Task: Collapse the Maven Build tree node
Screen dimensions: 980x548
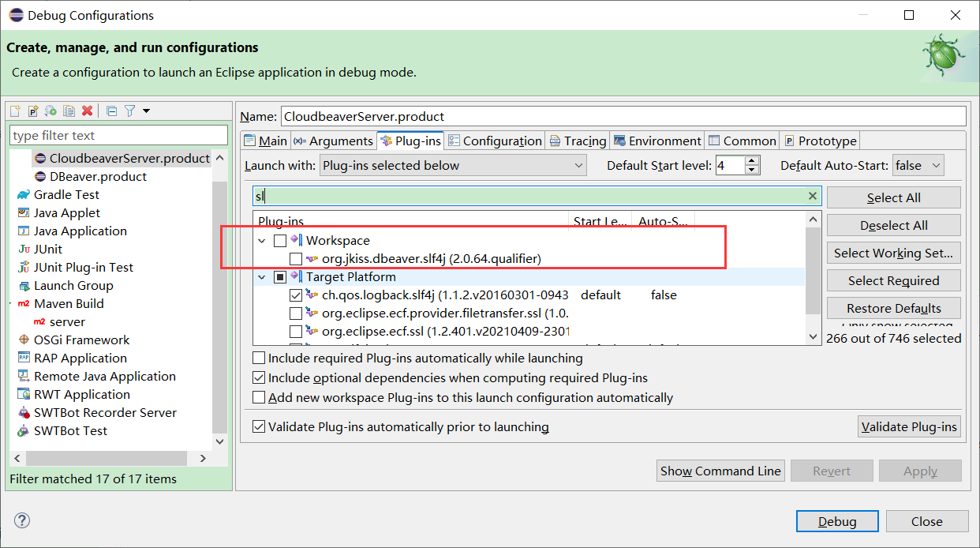Action: click(x=12, y=303)
